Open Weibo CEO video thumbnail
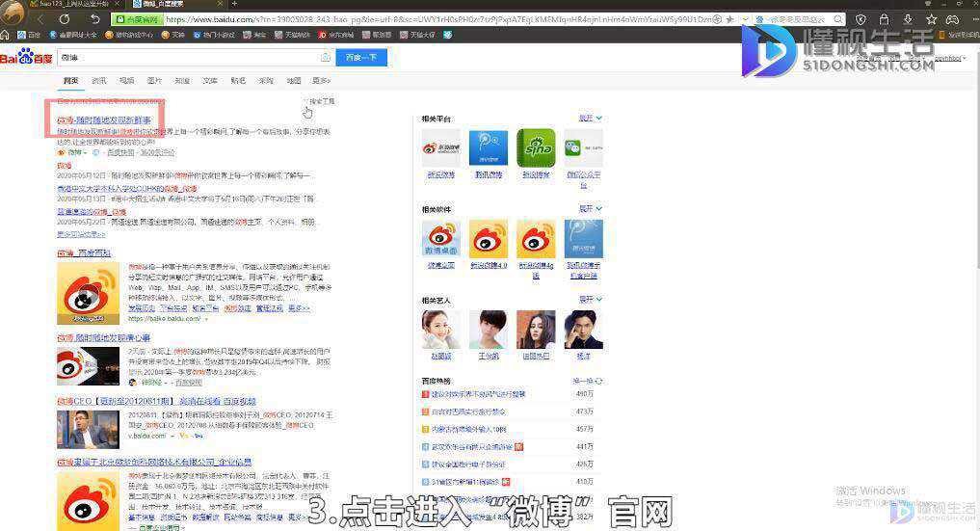Screen dimensions: 980x531 click(x=88, y=429)
